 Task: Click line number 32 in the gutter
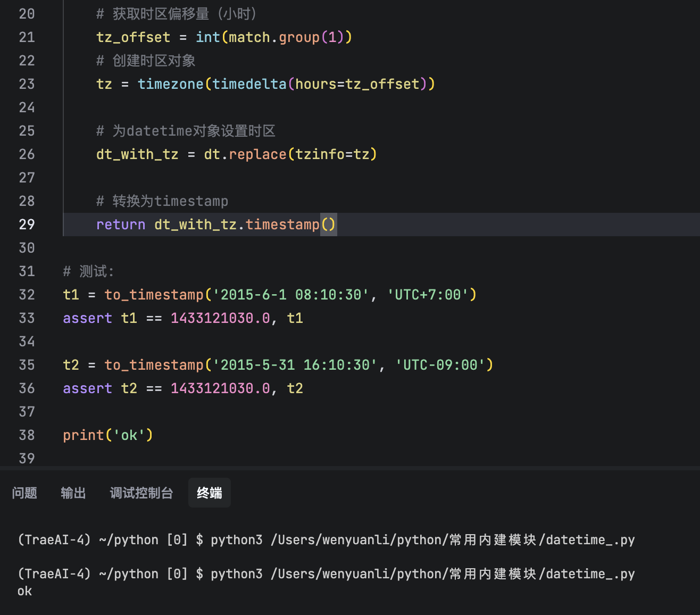coord(27,294)
